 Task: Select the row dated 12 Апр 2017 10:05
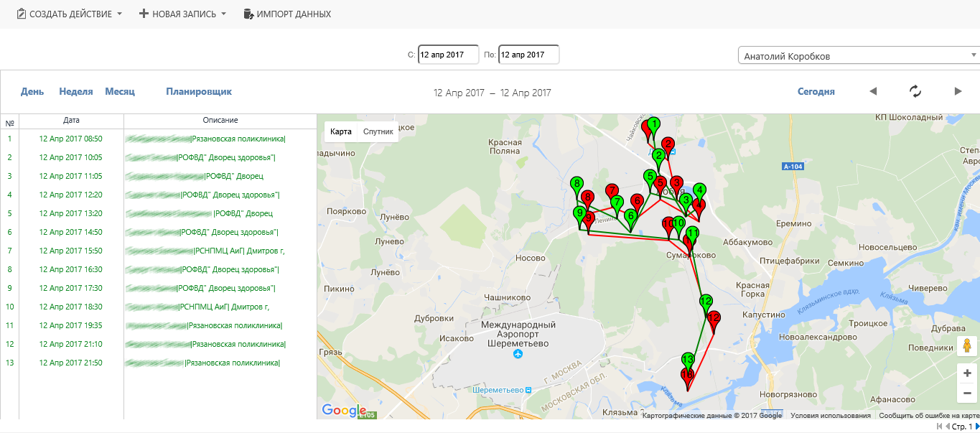click(x=159, y=157)
